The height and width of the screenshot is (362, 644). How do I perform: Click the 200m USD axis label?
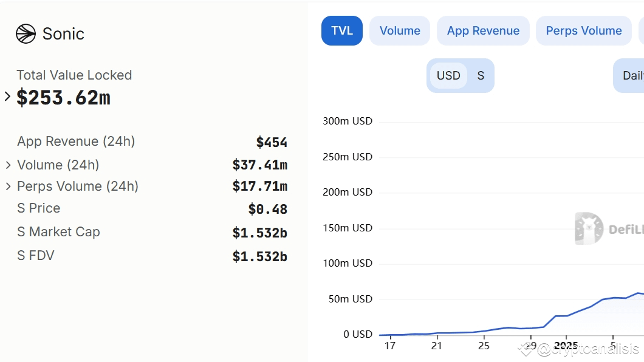(348, 192)
